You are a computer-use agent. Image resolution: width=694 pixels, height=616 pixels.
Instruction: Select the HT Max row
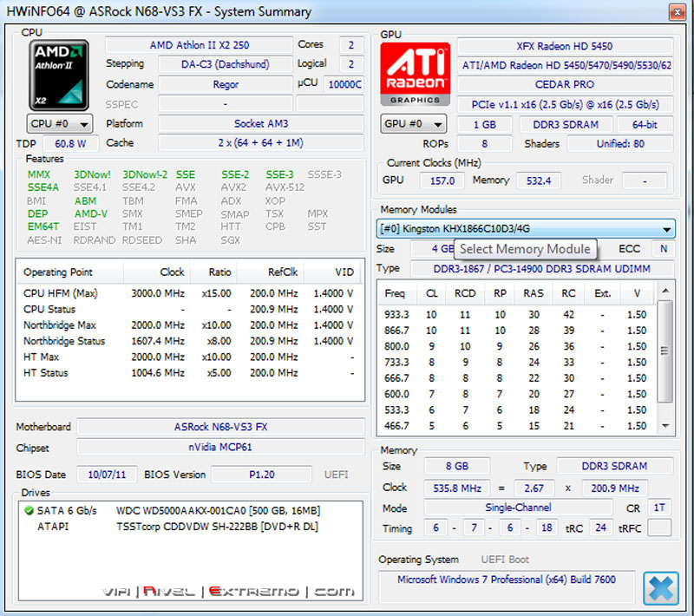click(189, 357)
